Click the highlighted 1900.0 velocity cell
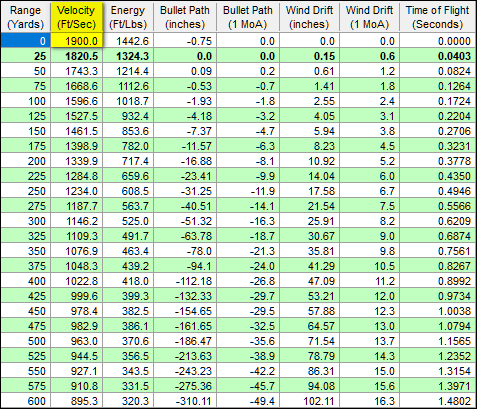Screen dimensions: 477x409 [77, 41]
